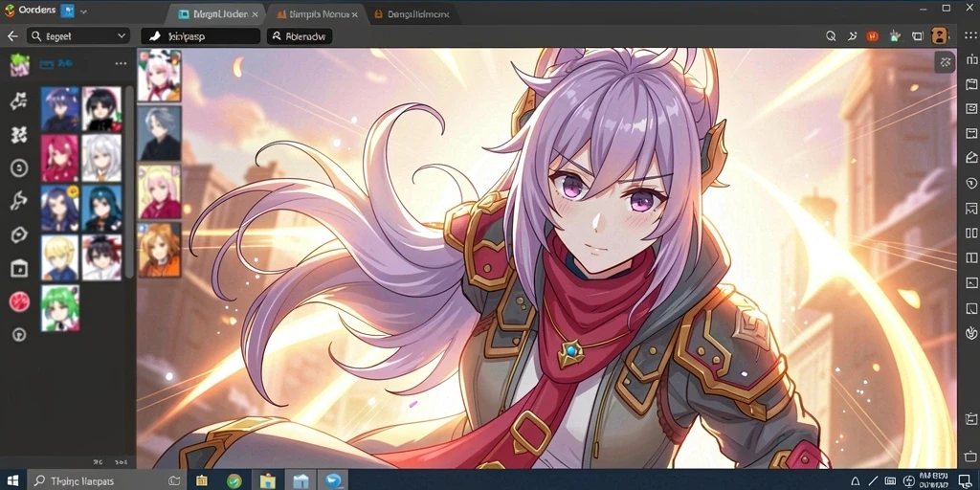Click the back arrow in the toolbar
The height and width of the screenshot is (490, 980).
pos(11,36)
